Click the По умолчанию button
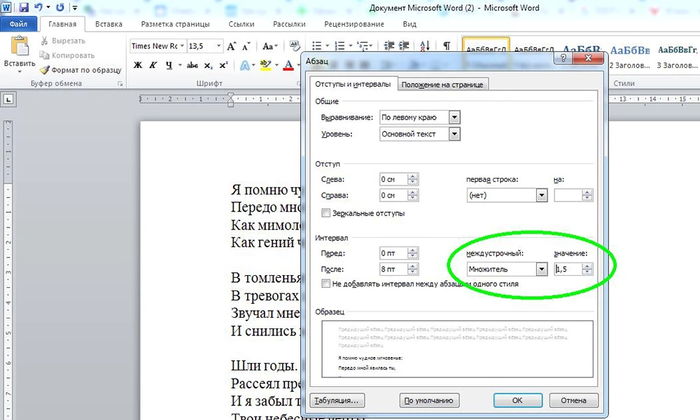700x420 pixels. coord(431,399)
